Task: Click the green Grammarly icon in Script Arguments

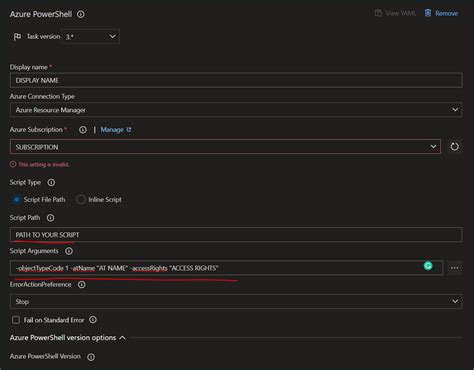Action: 428,266
